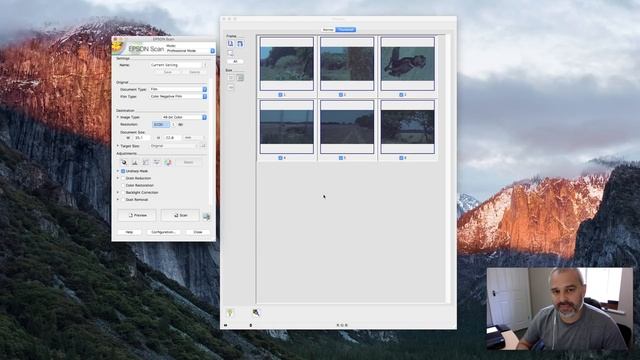Toggle the Unsharp Mask checkbox
This screenshot has width=640, height=360.
coord(123,171)
